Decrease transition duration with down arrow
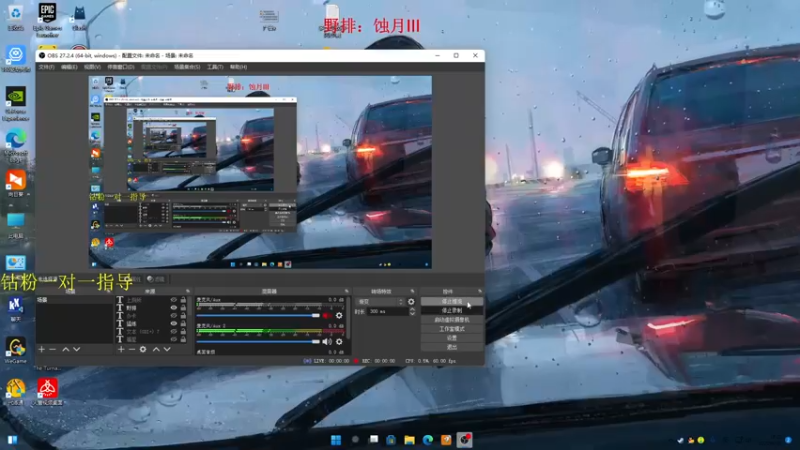Screen dimensions: 800x450 click(x=412, y=313)
